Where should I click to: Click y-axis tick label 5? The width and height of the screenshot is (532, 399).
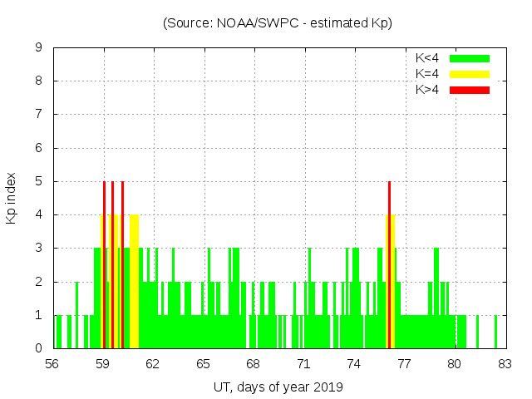pos(39,181)
